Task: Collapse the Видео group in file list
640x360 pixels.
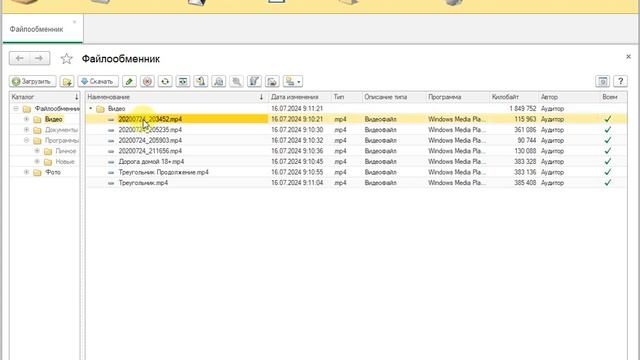Action: click(91, 109)
